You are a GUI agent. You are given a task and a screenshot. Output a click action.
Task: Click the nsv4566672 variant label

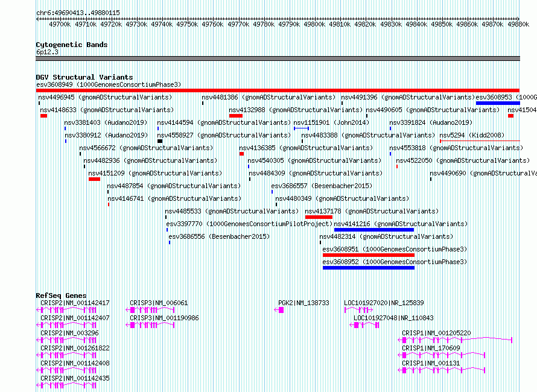coord(146,148)
